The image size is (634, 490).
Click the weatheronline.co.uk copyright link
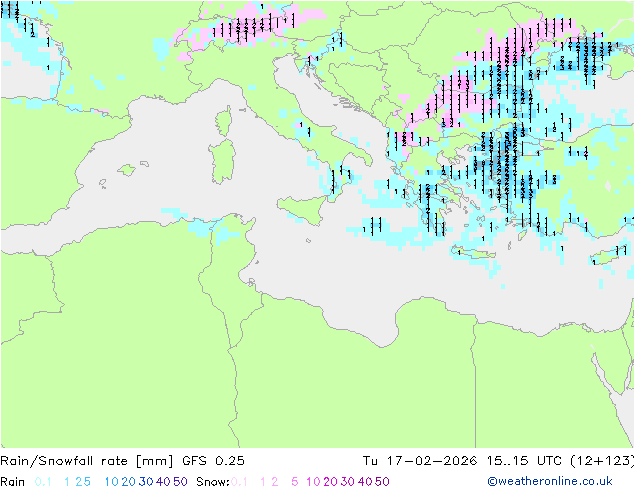[550, 481]
